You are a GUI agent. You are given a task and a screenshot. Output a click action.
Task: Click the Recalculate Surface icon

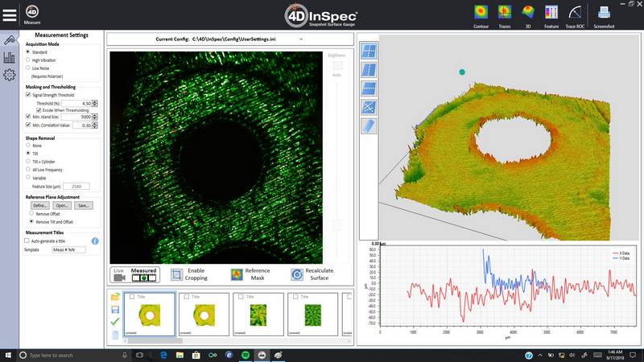point(297,274)
